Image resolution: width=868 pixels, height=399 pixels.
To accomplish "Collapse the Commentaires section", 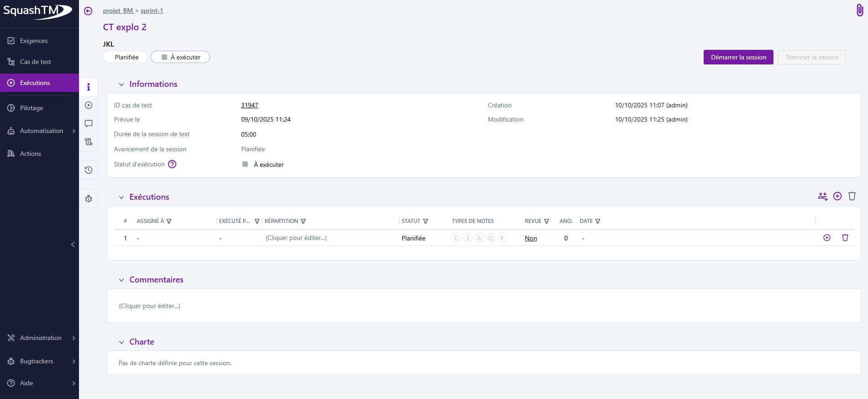I will pos(121,280).
